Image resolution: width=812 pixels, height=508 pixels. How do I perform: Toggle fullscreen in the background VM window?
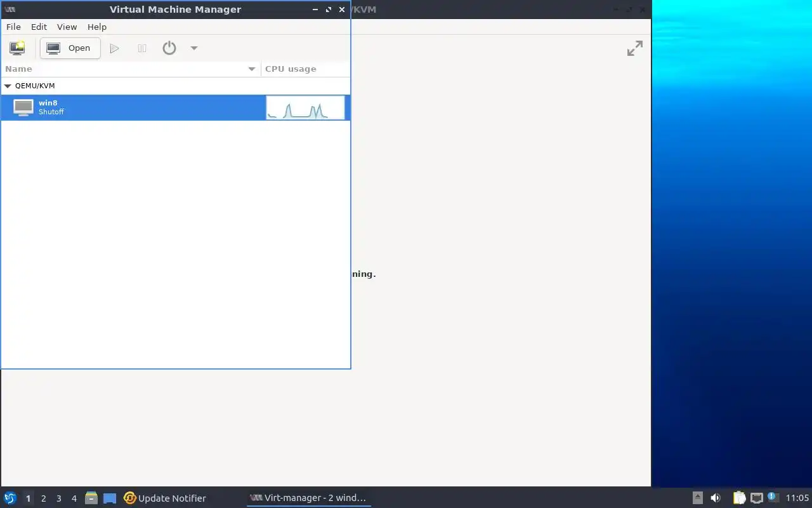634,48
